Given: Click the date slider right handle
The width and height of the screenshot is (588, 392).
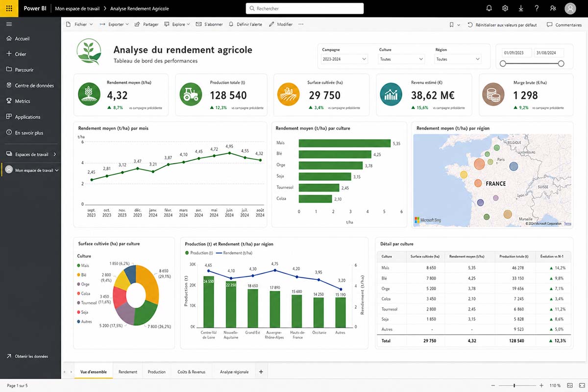Looking at the screenshot, I should pos(561,64).
